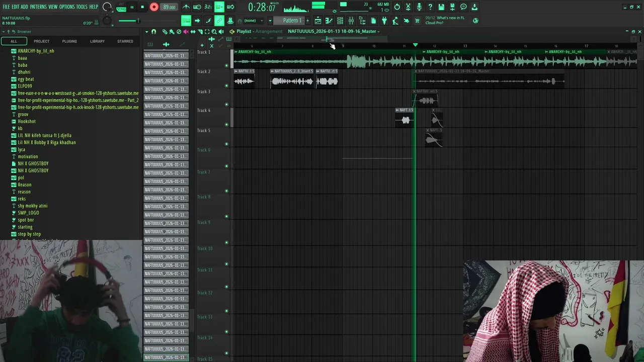Open the help question mark icon
Screen dimensions: 644x362
click(x=430, y=7)
